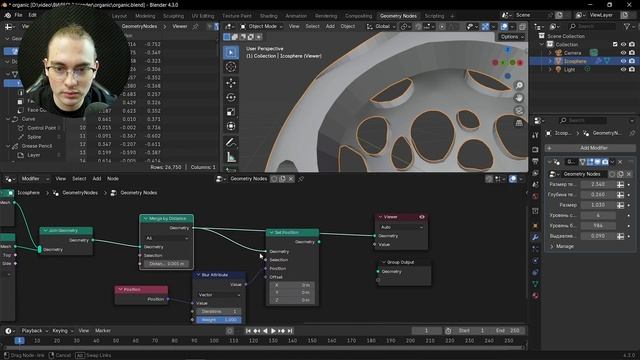
Task: Click the Blender logo menu icon
Action: click(7, 15)
